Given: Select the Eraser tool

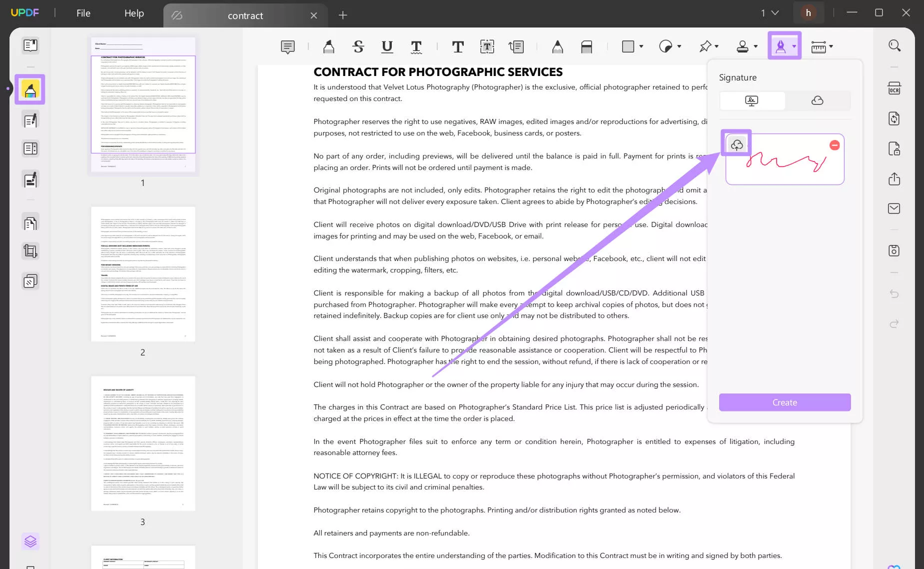Looking at the screenshot, I should pos(587,47).
